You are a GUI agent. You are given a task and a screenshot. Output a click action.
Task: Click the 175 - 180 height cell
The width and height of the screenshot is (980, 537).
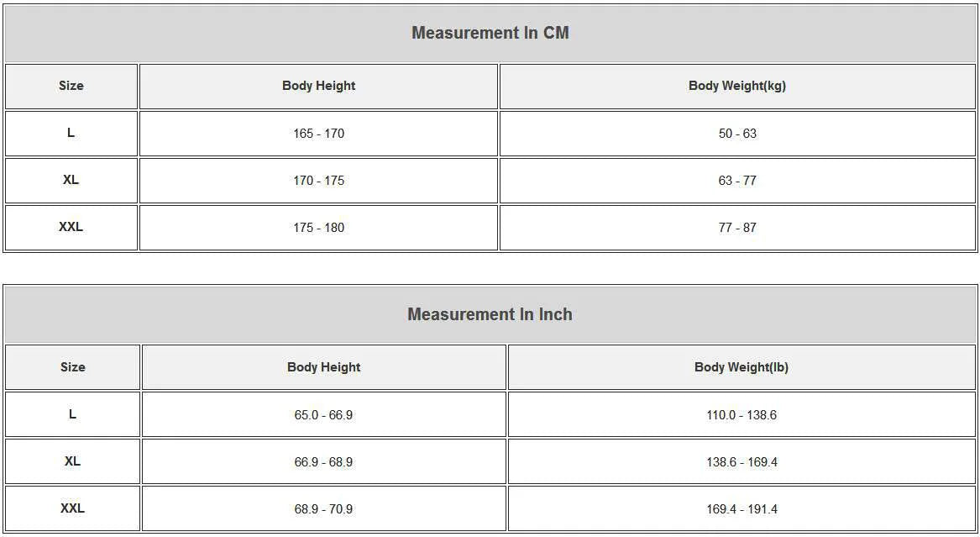click(319, 227)
